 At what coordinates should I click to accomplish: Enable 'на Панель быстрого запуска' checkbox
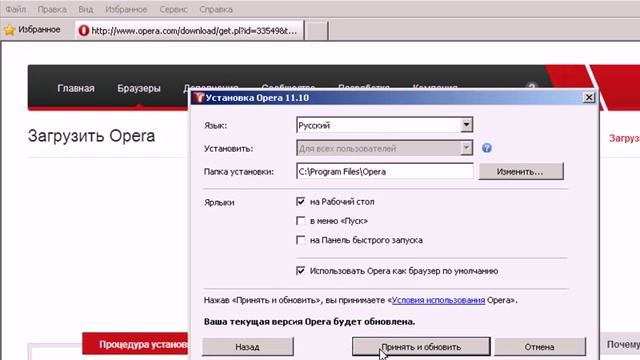pyautogui.click(x=301, y=240)
